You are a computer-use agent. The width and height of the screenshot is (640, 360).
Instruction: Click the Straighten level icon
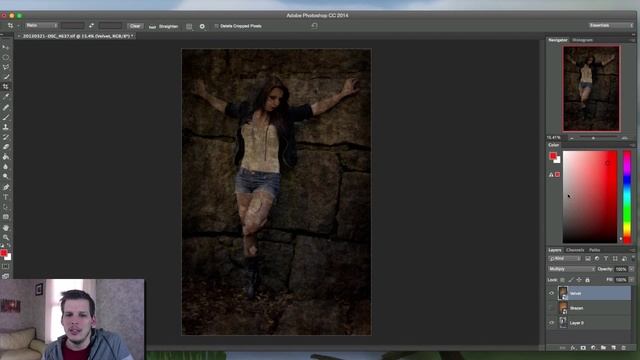click(152, 27)
